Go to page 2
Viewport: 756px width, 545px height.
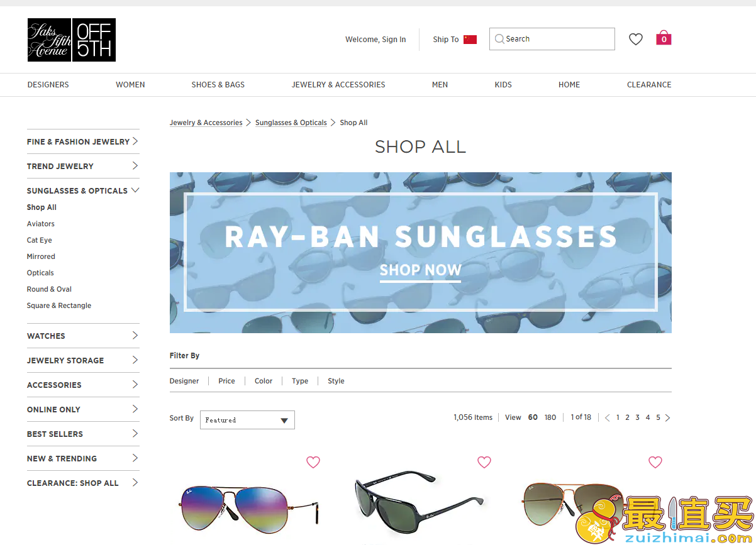[627, 417]
